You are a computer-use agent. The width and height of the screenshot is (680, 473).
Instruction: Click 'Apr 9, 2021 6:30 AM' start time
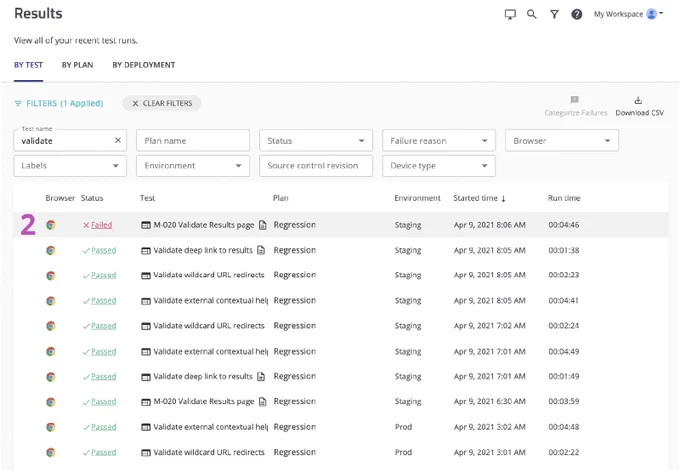pyautogui.click(x=490, y=402)
